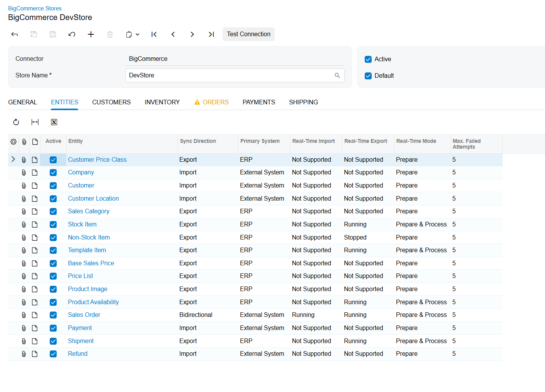Toggle Active checkbox for Sales Category
Screen dimensions: 545x392
[53, 211]
